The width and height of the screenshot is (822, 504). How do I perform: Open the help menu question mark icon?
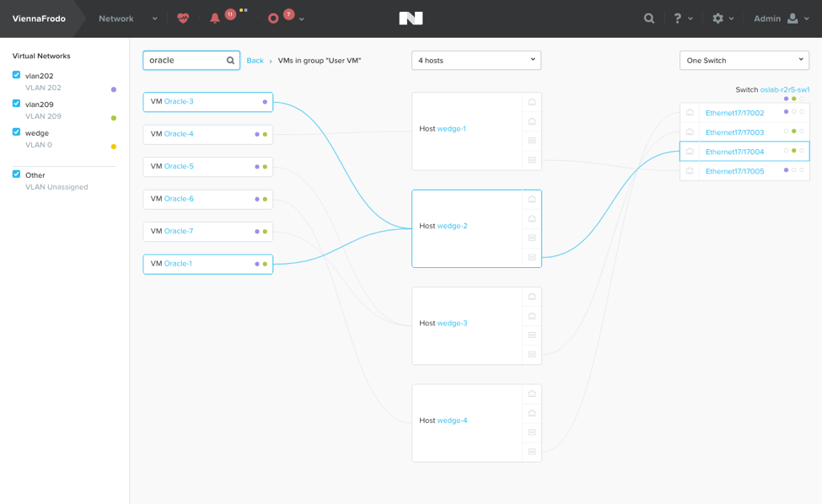[x=678, y=17]
